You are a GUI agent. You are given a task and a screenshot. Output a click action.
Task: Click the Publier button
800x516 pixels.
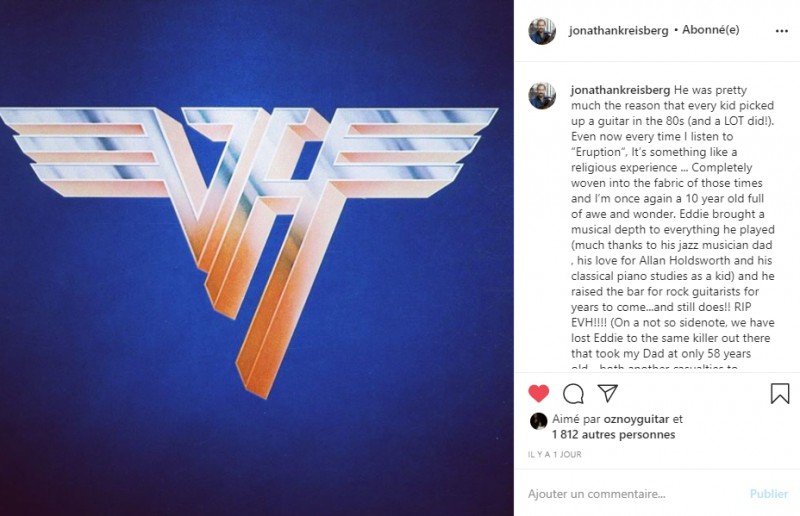tap(769, 494)
